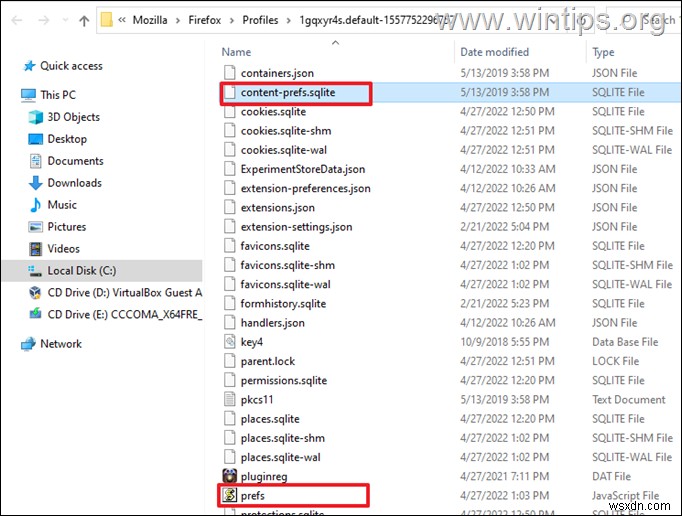Viewport: 682px width, 516px height.
Task: Select the content-prefs.sqlite file
Action: [x=288, y=92]
